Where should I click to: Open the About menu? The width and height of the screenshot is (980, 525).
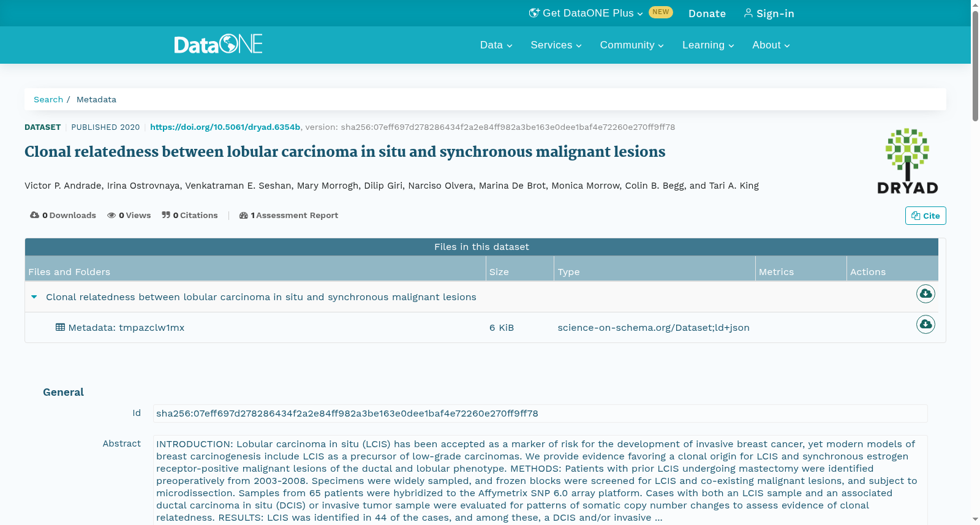tap(771, 45)
